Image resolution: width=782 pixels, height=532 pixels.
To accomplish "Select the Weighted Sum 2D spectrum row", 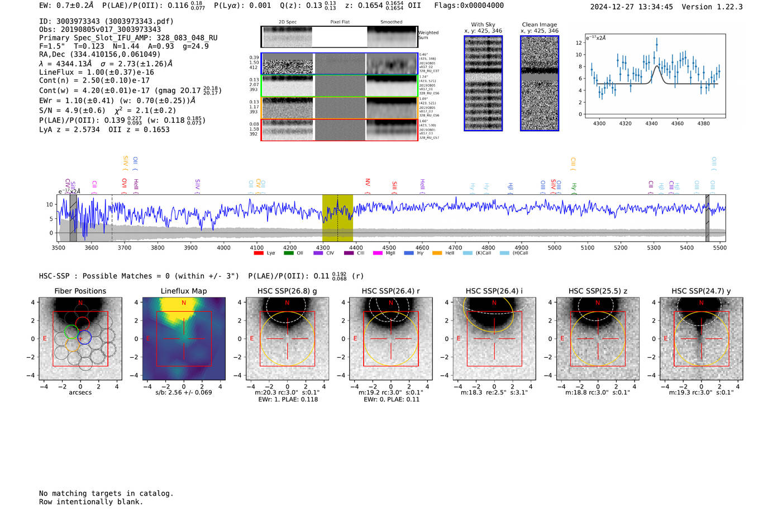I will [x=340, y=37].
